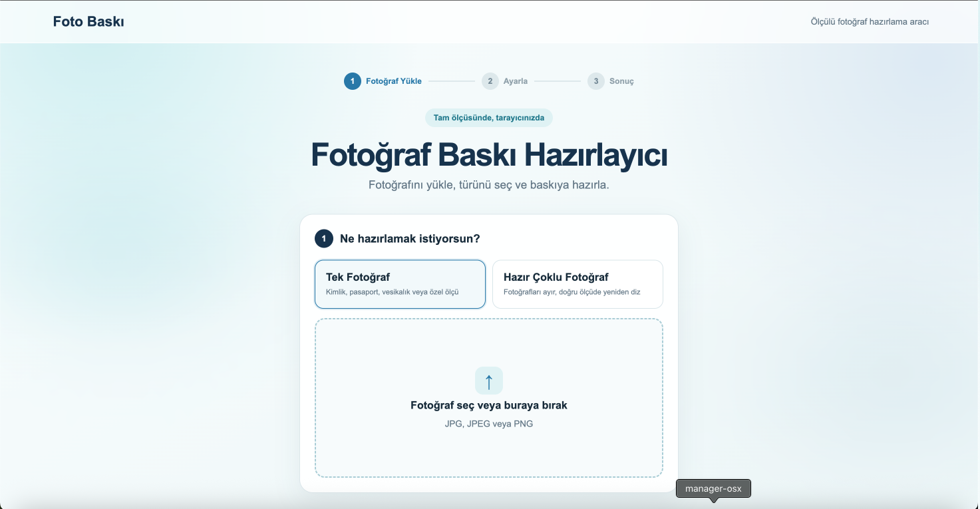Click the "Ölçülü fotoğraf hazırlama aracı" header text

coord(870,22)
